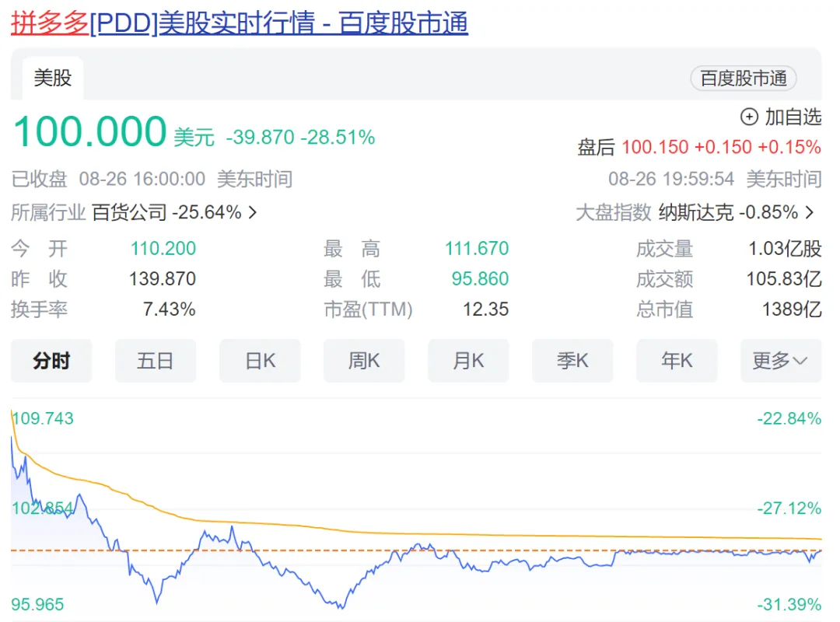This screenshot has height=622, width=840.
Task: Expand the chevron after 百货公司 -25.64%
Action: tap(253, 213)
